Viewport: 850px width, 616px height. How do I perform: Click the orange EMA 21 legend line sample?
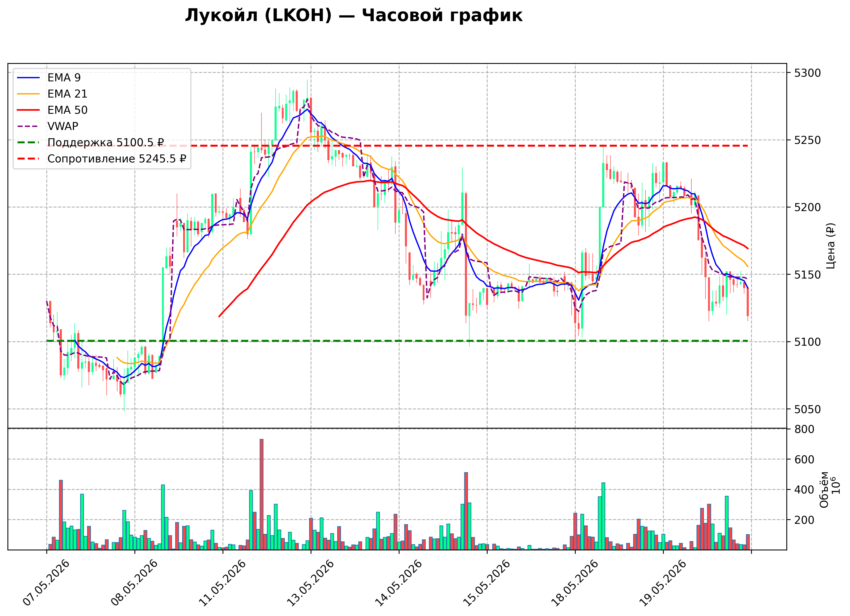pos(29,94)
